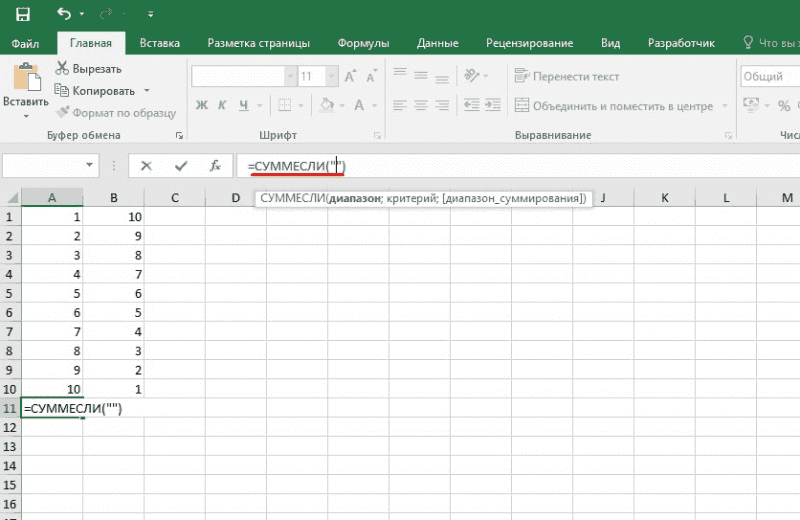The width and height of the screenshot is (800, 520).
Task: Click the Paste (Вставить) clipboard icon
Action: pos(25,80)
